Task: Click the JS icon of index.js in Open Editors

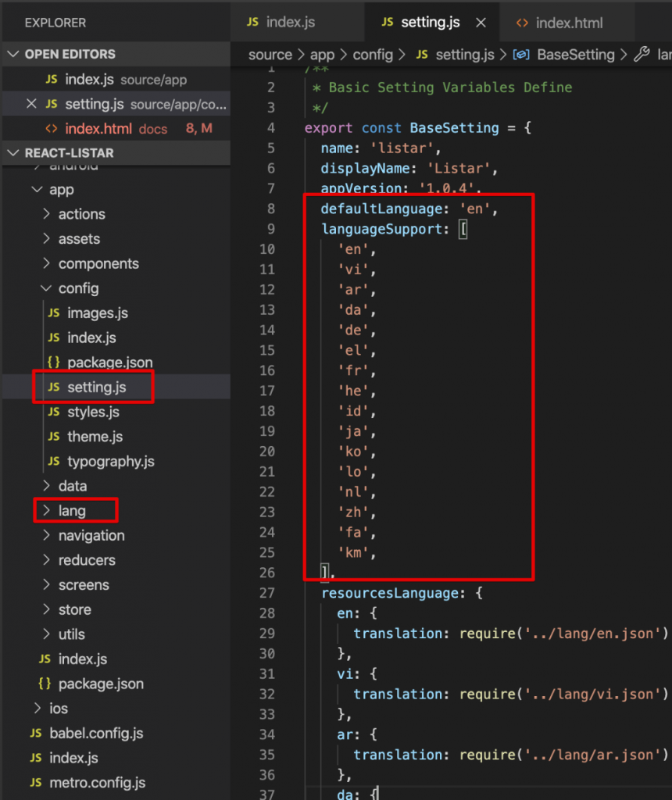Action: point(53,78)
